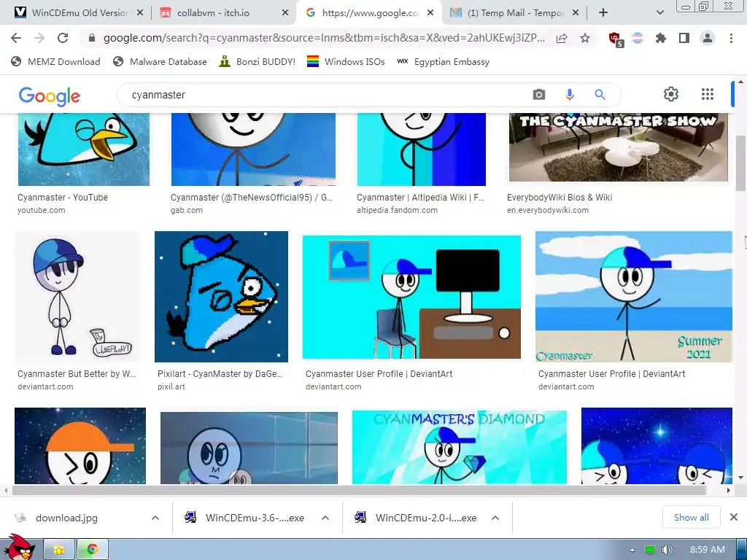
Task: Click the horizontal scrollbar track
Action: (366, 490)
